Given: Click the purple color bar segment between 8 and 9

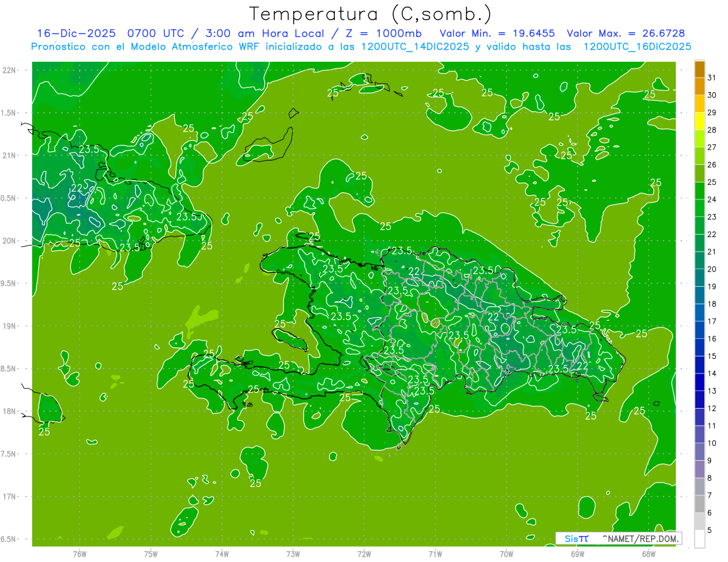Looking at the screenshot, I should coord(699,469).
